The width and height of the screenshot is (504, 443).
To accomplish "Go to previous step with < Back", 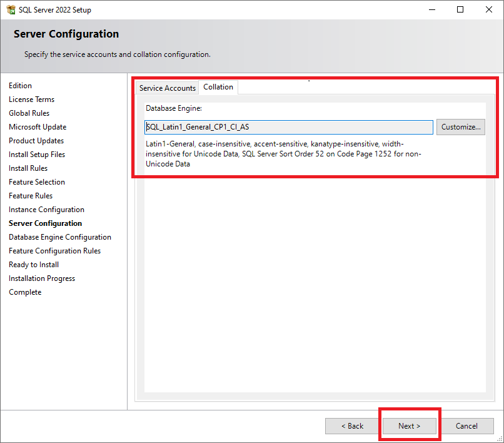I will [x=352, y=426].
